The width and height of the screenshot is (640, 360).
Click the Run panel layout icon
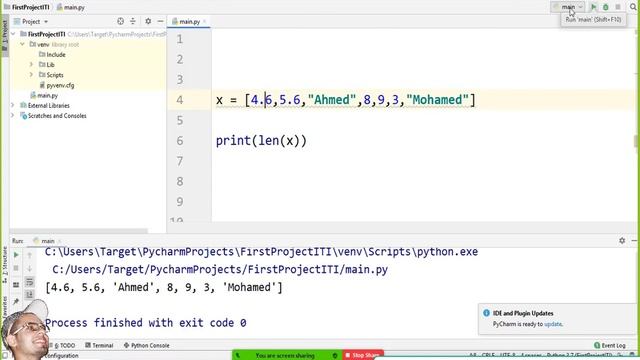pos(16,284)
